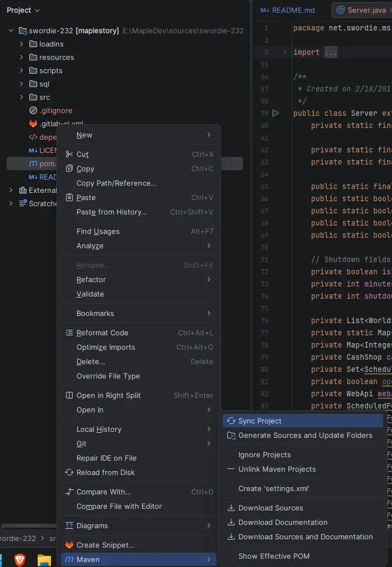Image resolution: width=392 pixels, height=567 pixels.
Task: Click the run gutter icon on line 59
Action: 276,113
